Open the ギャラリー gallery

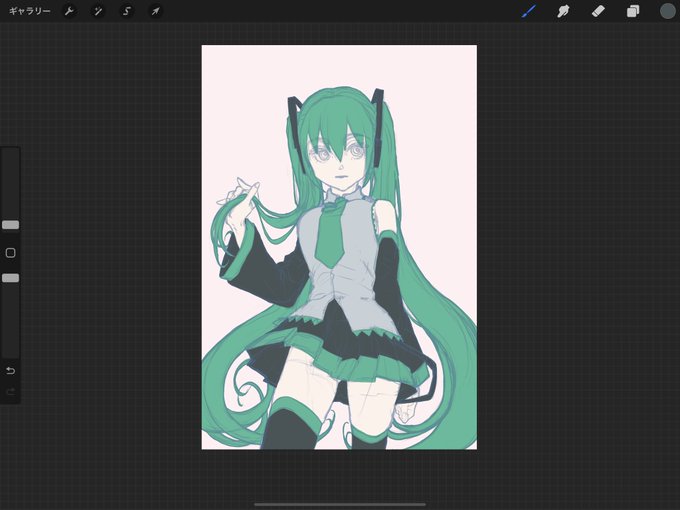pyautogui.click(x=29, y=11)
